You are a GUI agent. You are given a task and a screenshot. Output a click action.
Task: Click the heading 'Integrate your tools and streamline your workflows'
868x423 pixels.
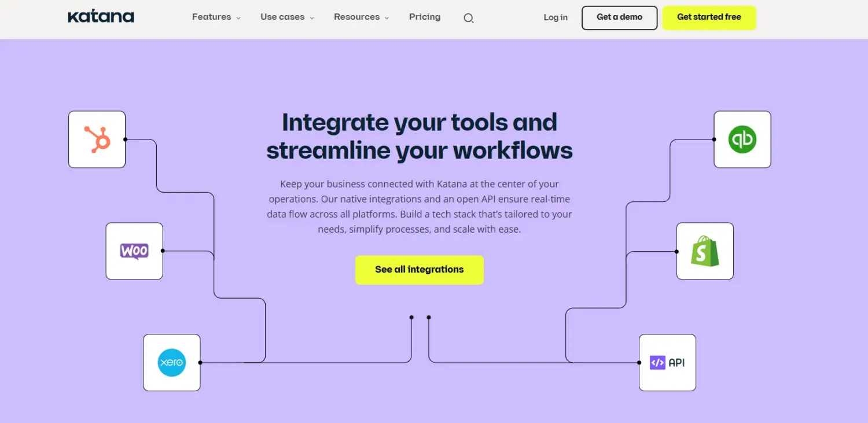420,136
